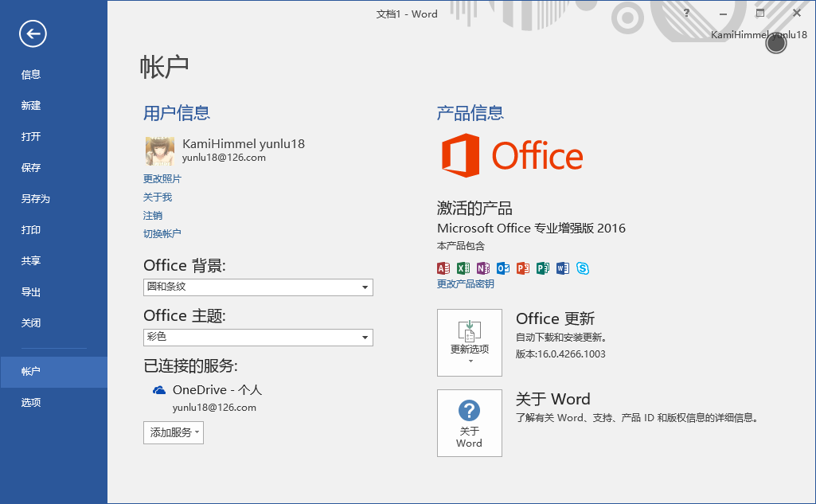Minimize the Word window
816x504 pixels.
point(723,14)
